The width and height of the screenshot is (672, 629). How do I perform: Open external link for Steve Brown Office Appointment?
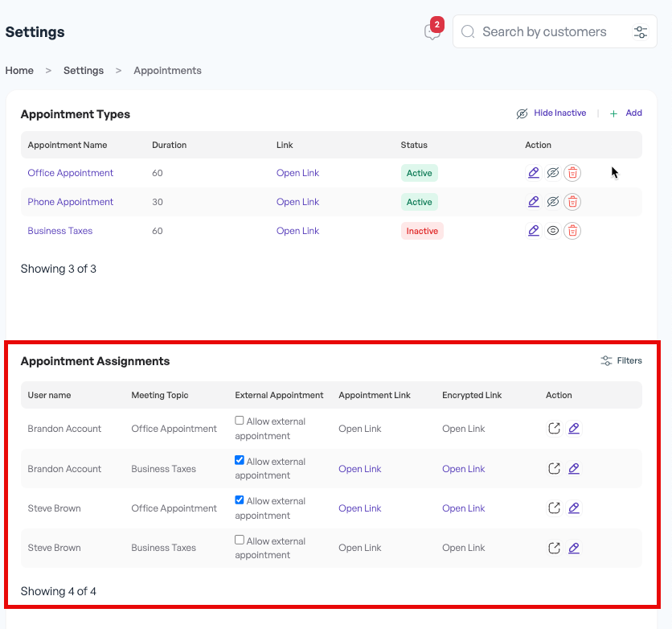[x=554, y=508]
